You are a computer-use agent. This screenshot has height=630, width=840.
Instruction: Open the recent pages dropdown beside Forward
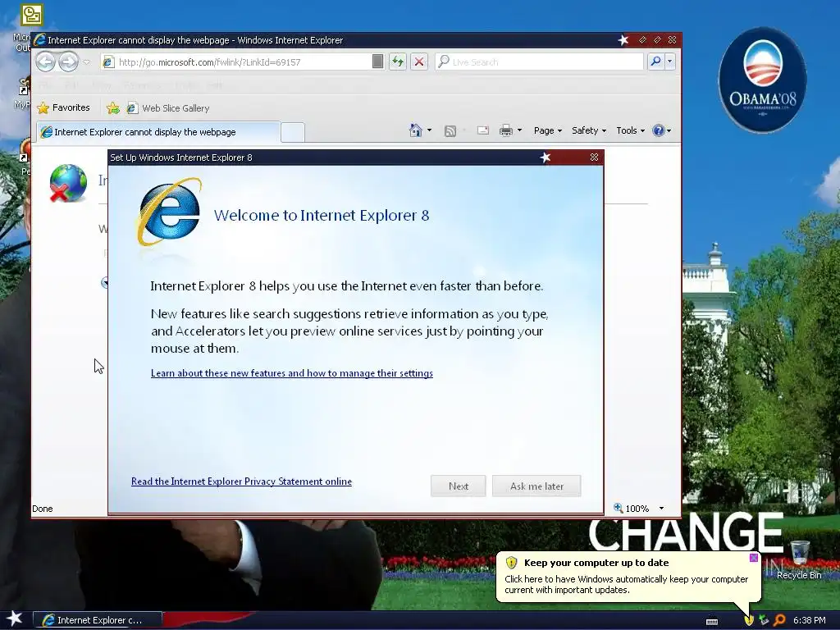tap(87, 62)
